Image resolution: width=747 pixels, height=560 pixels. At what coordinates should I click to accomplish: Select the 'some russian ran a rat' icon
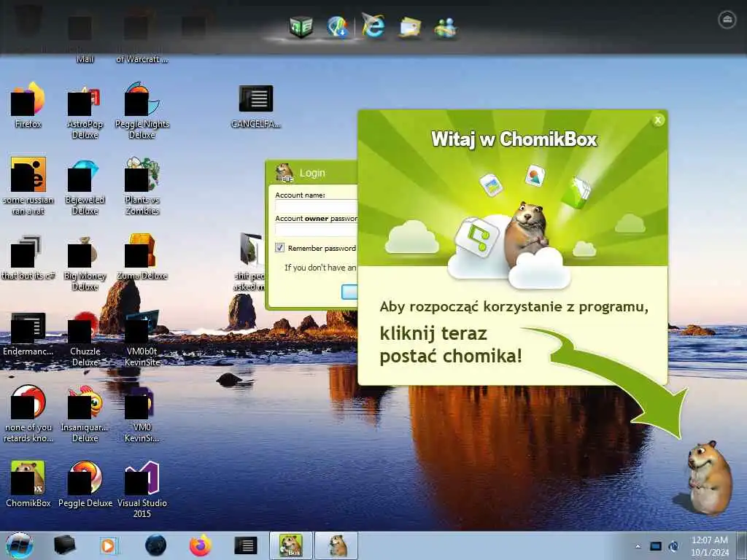[x=28, y=184]
